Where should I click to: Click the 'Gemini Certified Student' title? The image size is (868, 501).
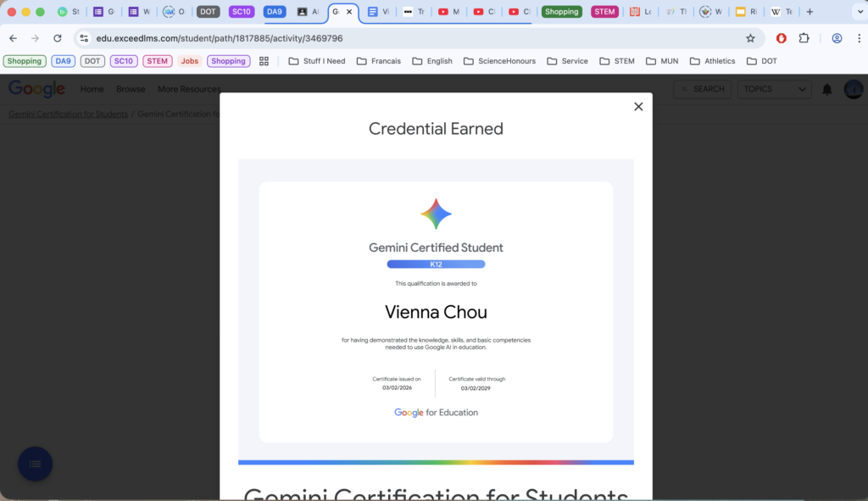437,248
